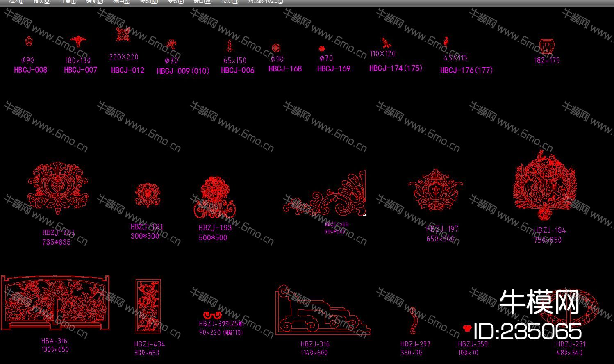
Task: Click the HBCJ-006 label
Action: pos(238,70)
